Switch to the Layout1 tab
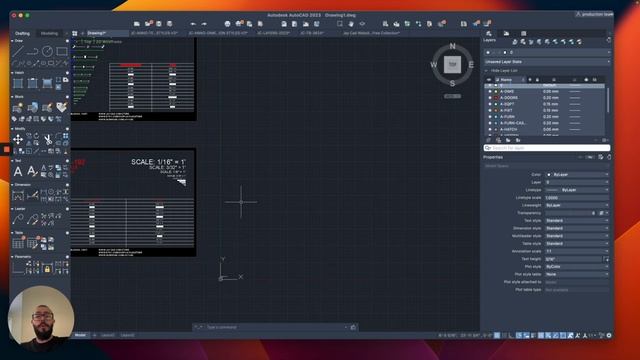The height and width of the screenshot is (360, 640). pyautogui.click(x=108, y=335)
